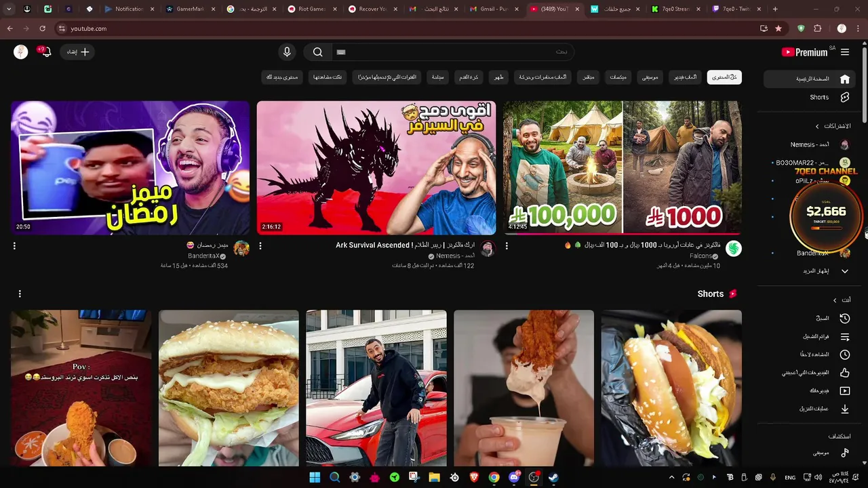This screenshot has height=488, width=868.
Task: Open the tab search dropdown arrow
Action: point(9,9)
